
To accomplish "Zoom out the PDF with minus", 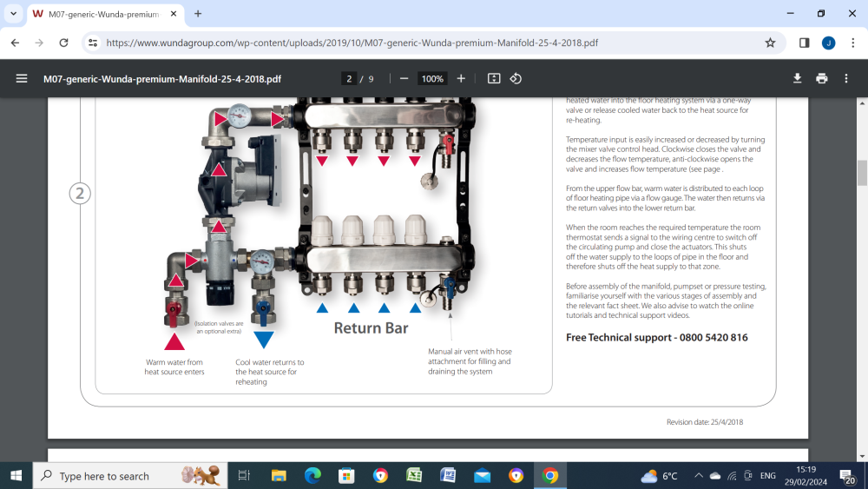I will [404, 79].
